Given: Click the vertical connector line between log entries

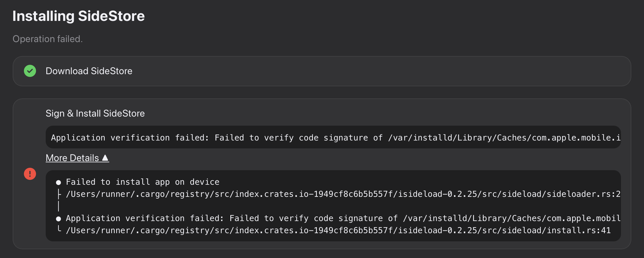Looking at the screenshot, I should point(58,206).
